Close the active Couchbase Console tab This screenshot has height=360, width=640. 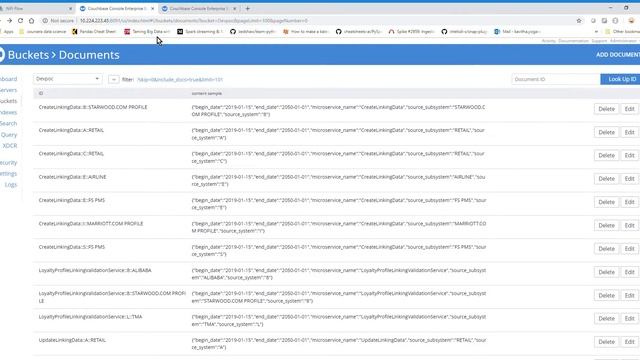point(153,8)
